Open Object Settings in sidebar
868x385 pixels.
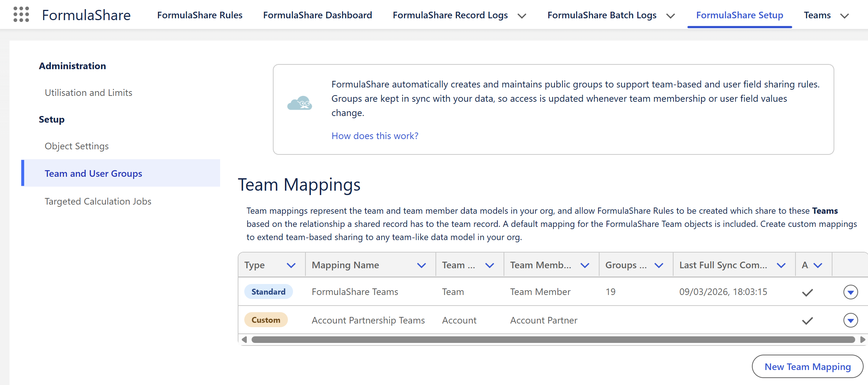[77, 146]
